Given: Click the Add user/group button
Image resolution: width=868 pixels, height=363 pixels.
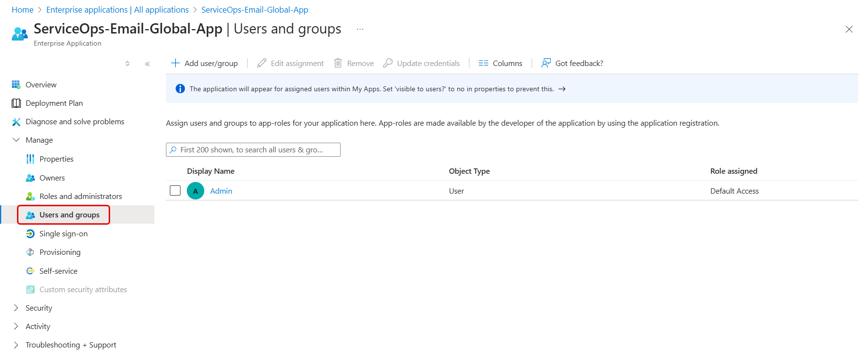Looking at the screenshot, I should pyautogui.click(x=204, y=63).
